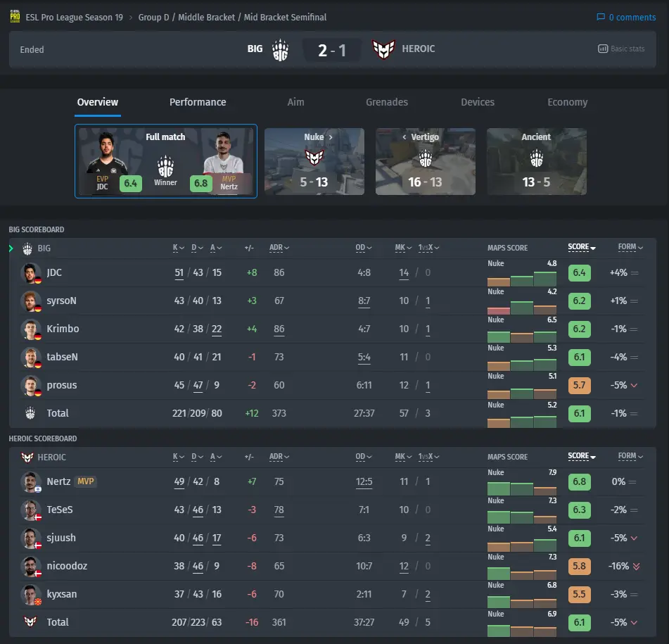Viewport: 669px width, 644px height.
Task: Click the BIG logo in the BIG scoreboard header
Action: click(x=27, y=248)
